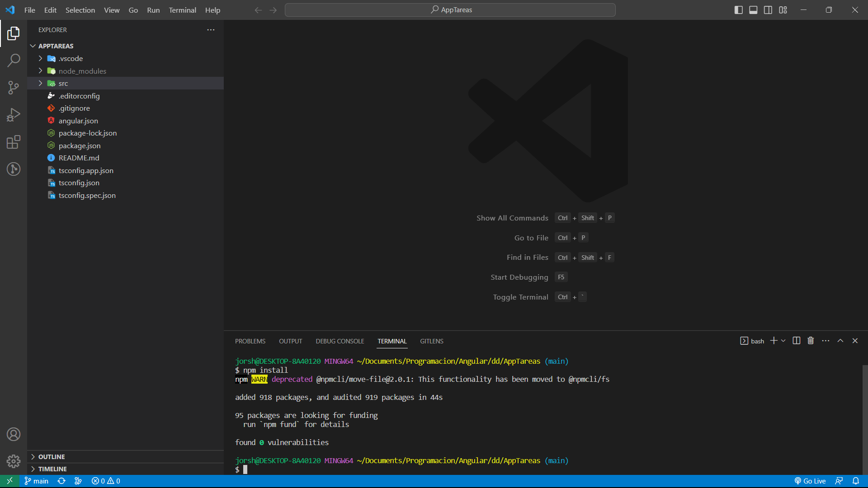Image resolution: width=868 pixels, height=488 pixels.
Task: Open the Explorer view icon
Action: [13, 33]
